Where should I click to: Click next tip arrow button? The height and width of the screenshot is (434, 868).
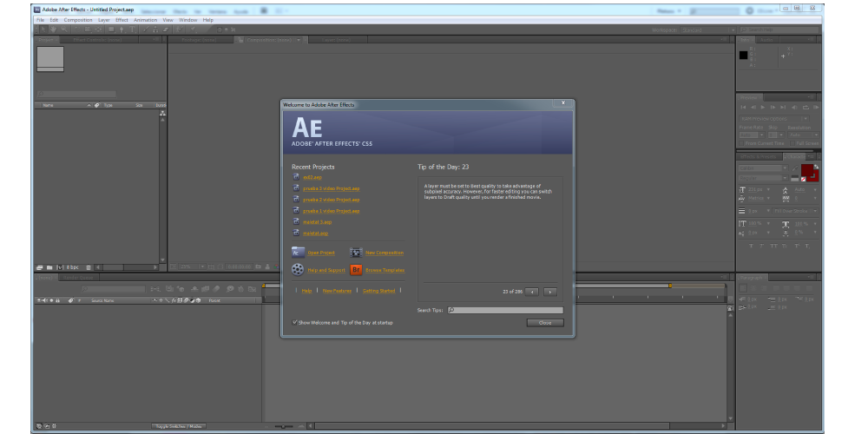[549, 292]
